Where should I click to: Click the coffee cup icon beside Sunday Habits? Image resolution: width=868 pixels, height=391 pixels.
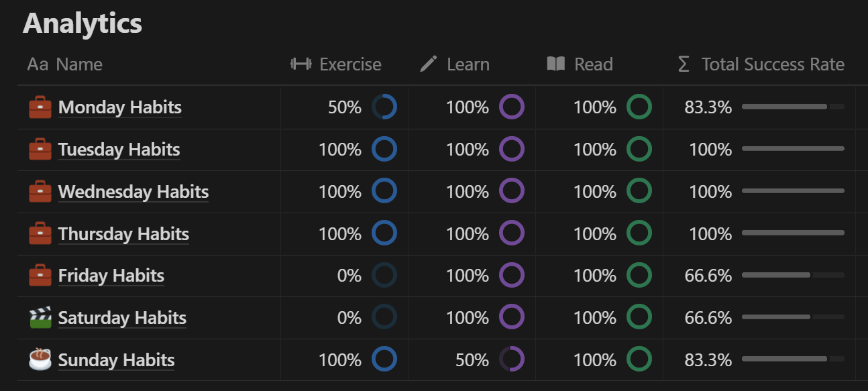pos(40,359)
